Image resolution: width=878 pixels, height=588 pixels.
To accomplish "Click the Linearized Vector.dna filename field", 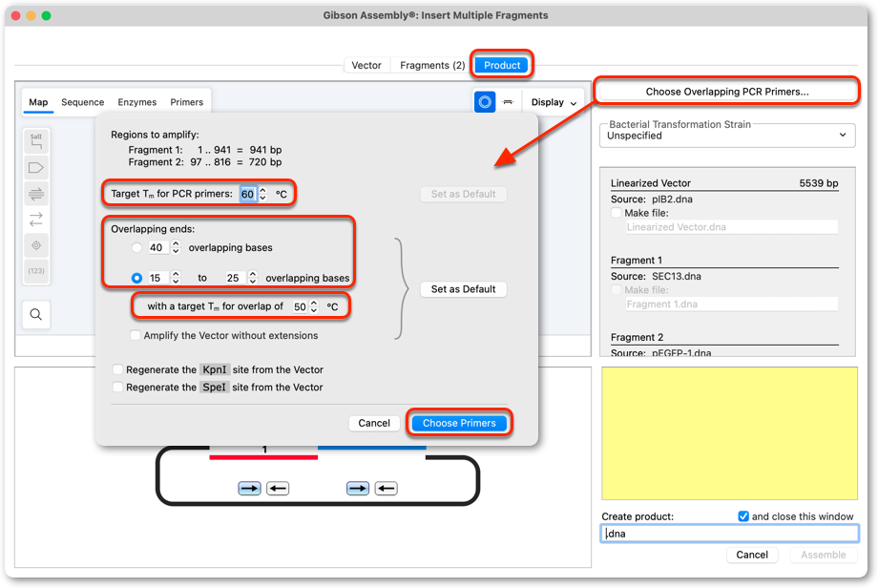I will [731, 227].
